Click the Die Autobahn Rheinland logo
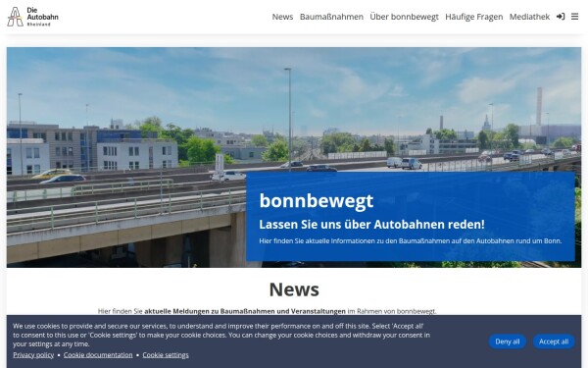 33,17
